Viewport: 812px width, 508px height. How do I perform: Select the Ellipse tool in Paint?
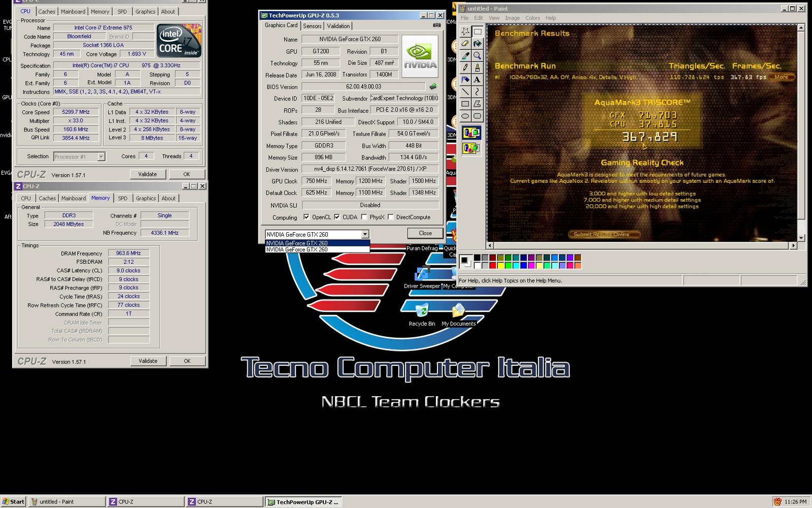[465, 116]
